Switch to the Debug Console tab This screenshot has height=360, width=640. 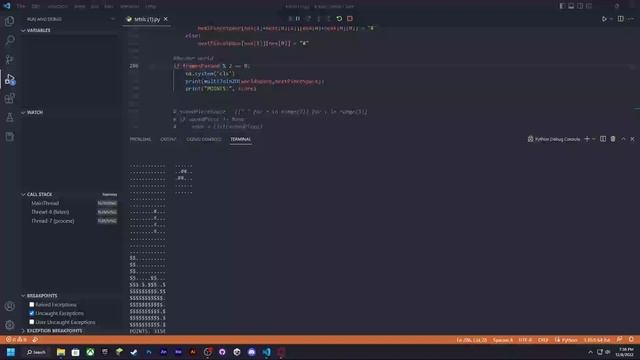point(204,139)
